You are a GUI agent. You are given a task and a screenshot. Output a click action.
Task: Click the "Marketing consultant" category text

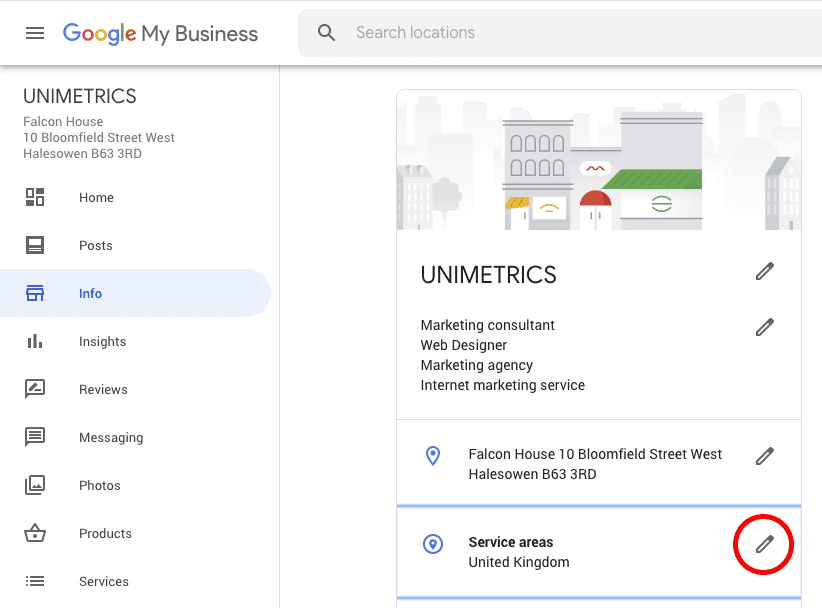[x=488, y=325]
